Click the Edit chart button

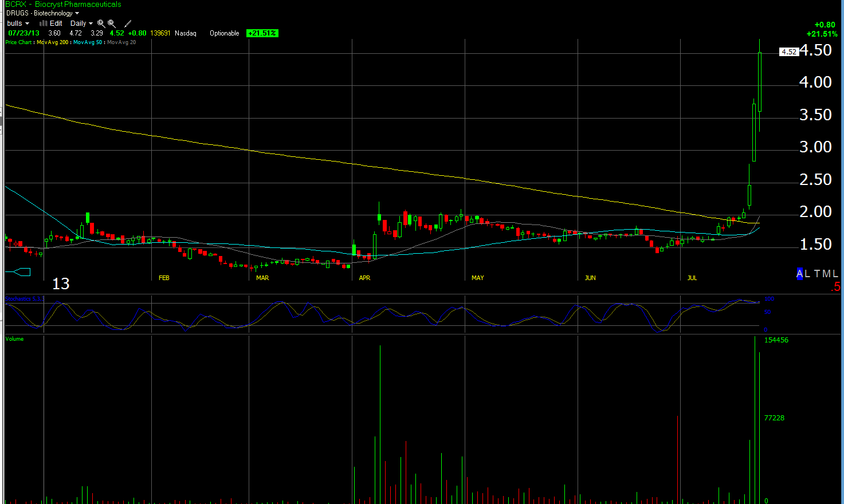[56, 23]
